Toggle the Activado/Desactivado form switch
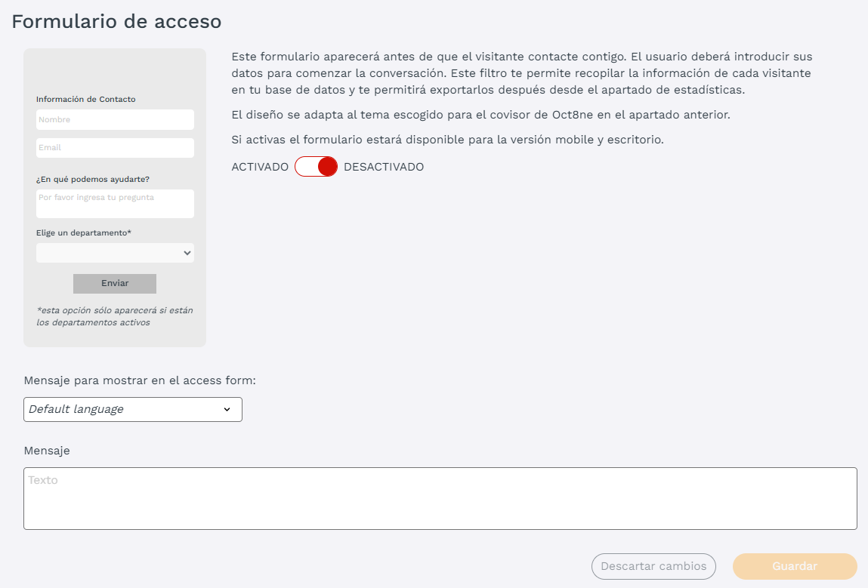Image resolution: width=868 pixels, height=588 pixels. point(316,167)
